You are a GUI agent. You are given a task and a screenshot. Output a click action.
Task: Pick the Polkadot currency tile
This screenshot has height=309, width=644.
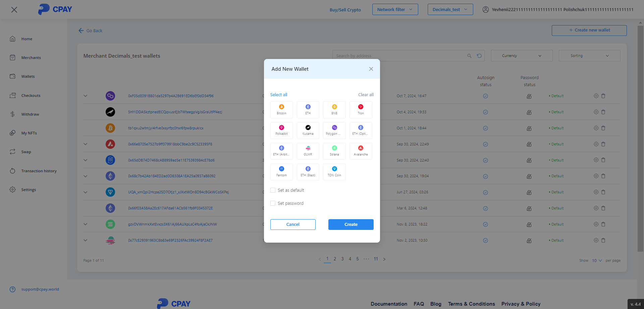point(281,130)
